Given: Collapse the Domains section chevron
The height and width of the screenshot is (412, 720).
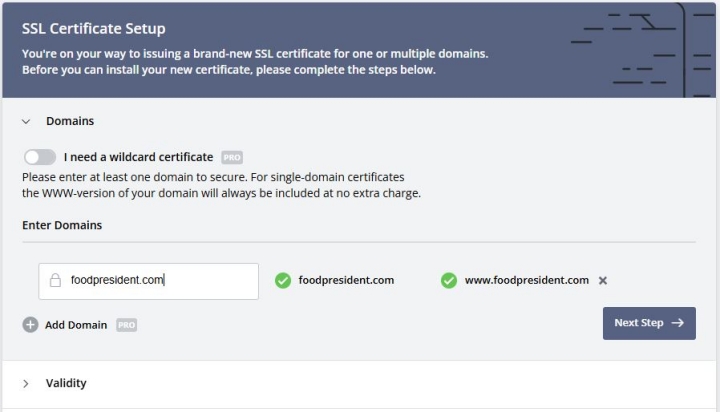Looking at the screenshot, I should (26, 121).
